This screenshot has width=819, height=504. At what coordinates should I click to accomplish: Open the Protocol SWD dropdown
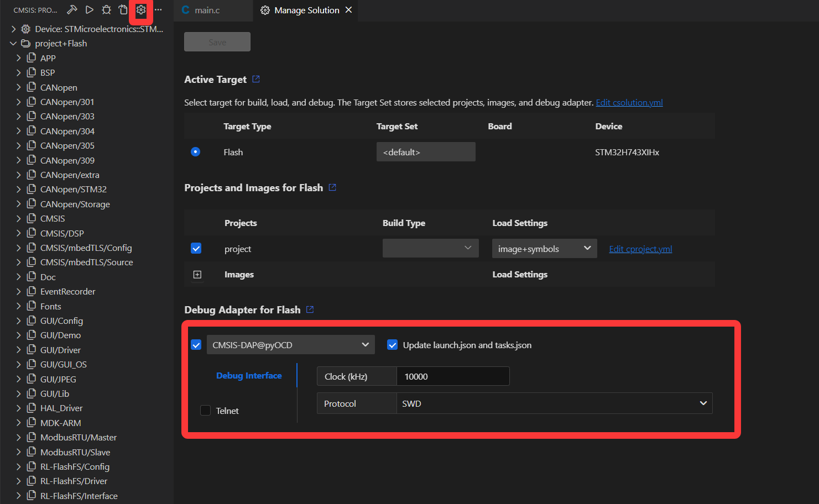click(x=554, y=403)
